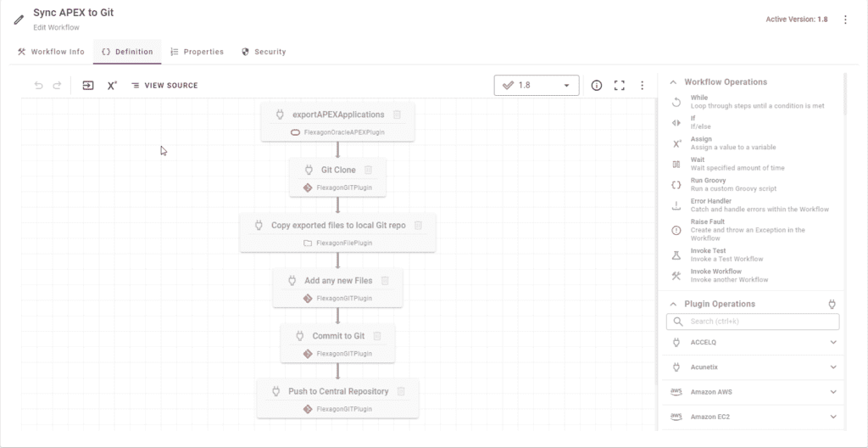
Task: Click the While loop operation icon
Action: (x=676, y=102)
